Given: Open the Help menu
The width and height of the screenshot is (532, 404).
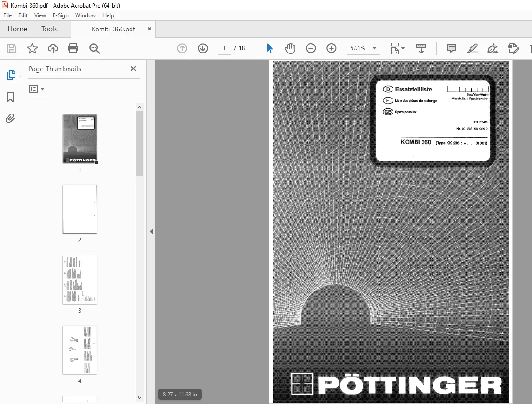Looking at the screenshot, I should coord(108,15).
